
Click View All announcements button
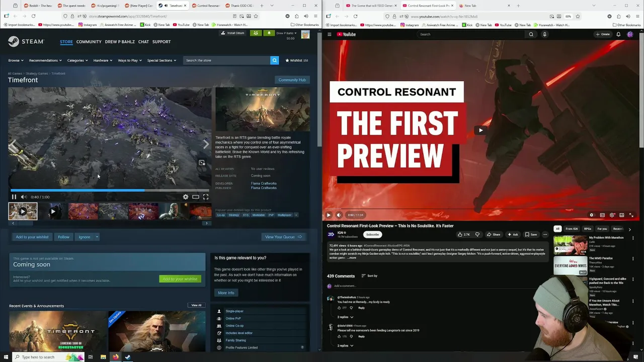196,305
